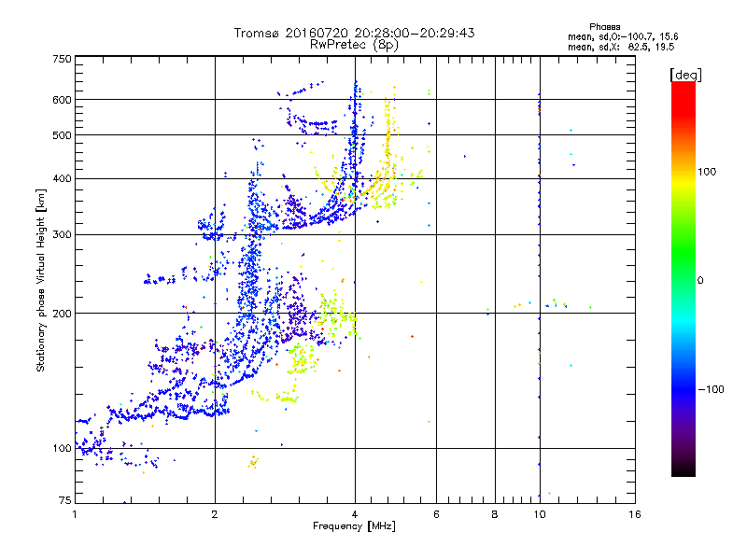The image size is (747, 560).
Task: Click the y-axis tick label '750'
Action: [x=62, y=59]
